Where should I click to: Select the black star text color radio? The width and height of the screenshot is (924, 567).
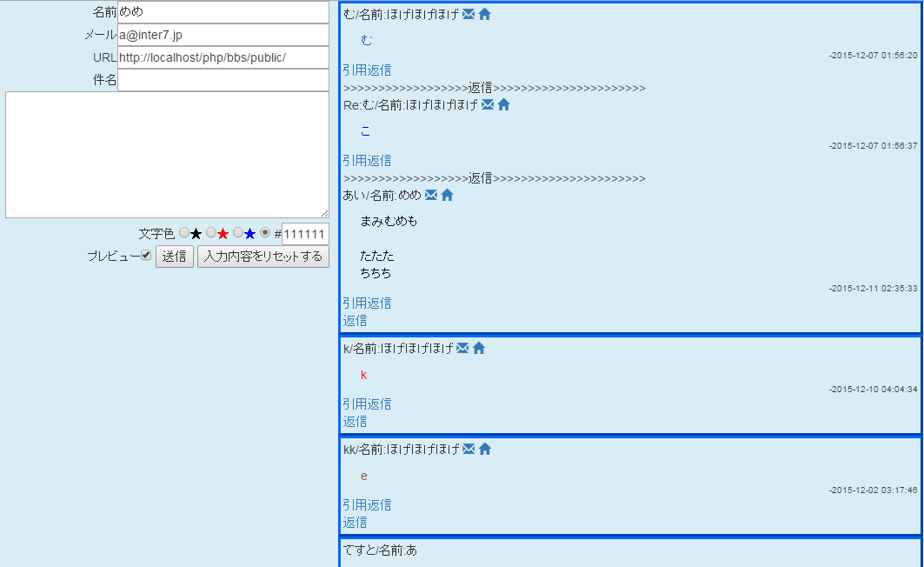coord(184,233)
